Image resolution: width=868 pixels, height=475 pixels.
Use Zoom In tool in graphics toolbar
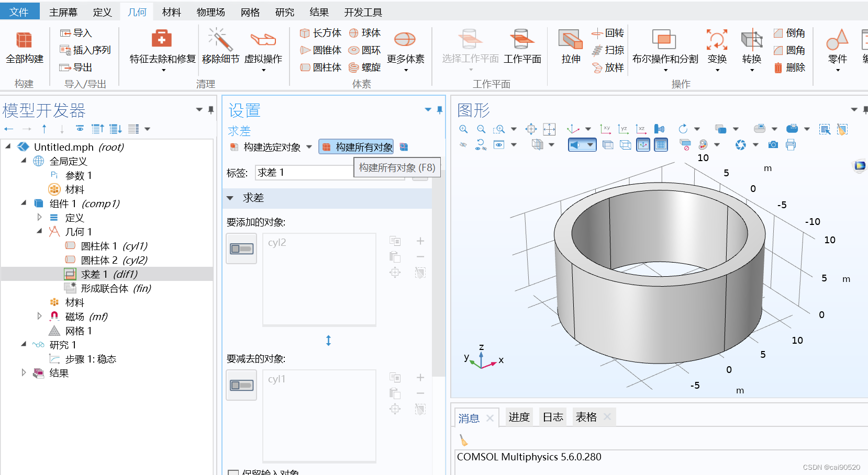click(x=463, y=129)
